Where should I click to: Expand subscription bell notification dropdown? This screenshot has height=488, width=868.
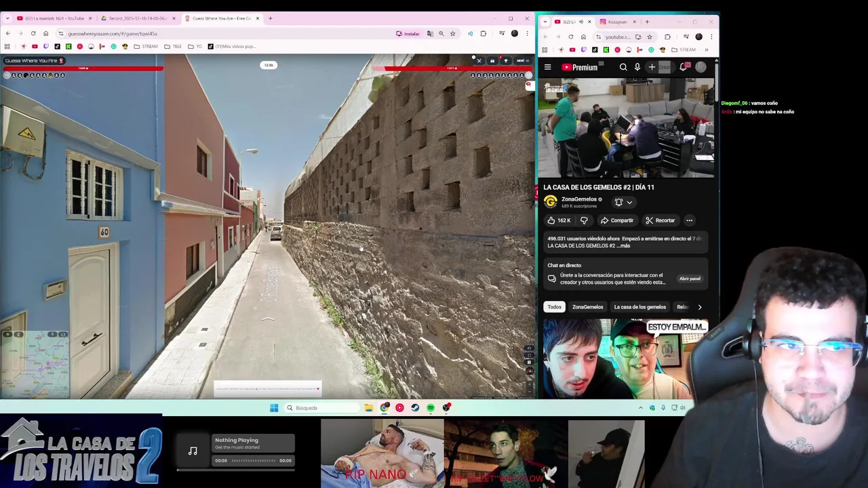click(x=629, y=202)
